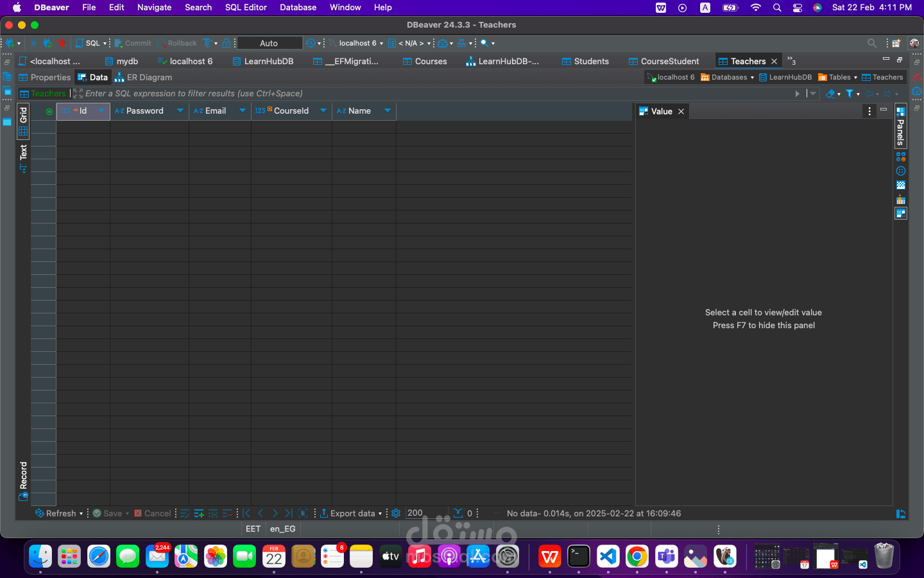The width and height of the screenshot is (924, 578).
Task: Go to first row icon
Action: point(246,513)
